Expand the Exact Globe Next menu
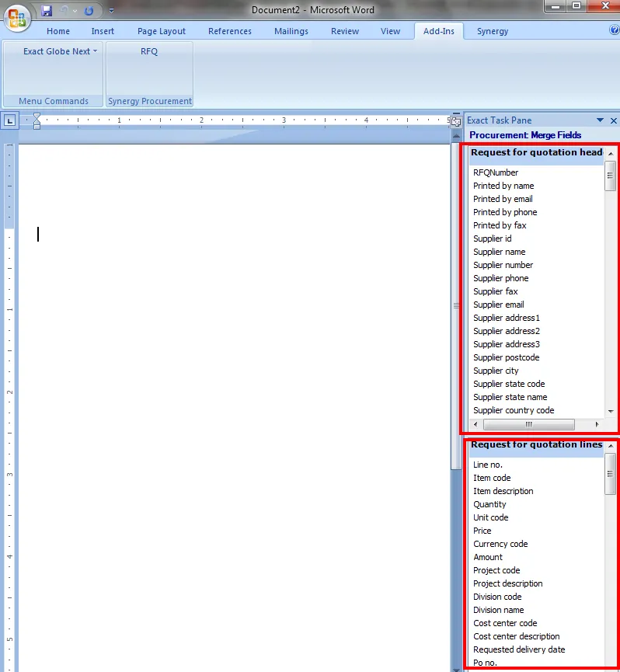This screenshot has width=620, height=672. [60, 51]
